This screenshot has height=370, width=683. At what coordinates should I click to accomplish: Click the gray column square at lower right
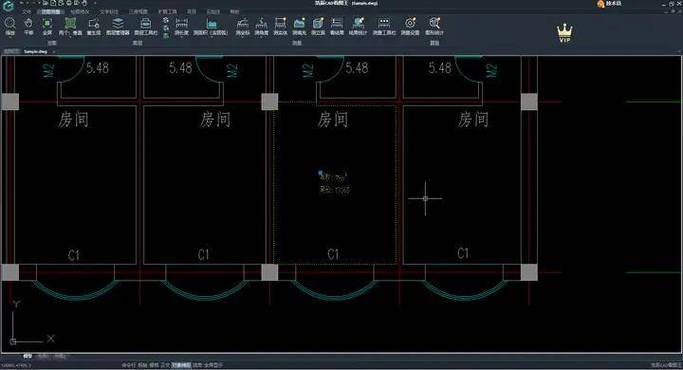click(x=529, y=272)
